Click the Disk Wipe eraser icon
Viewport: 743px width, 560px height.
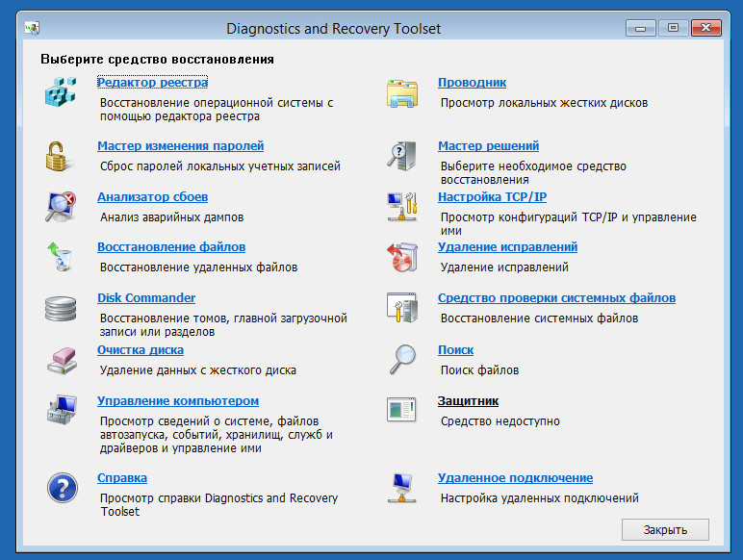(62, 361)
